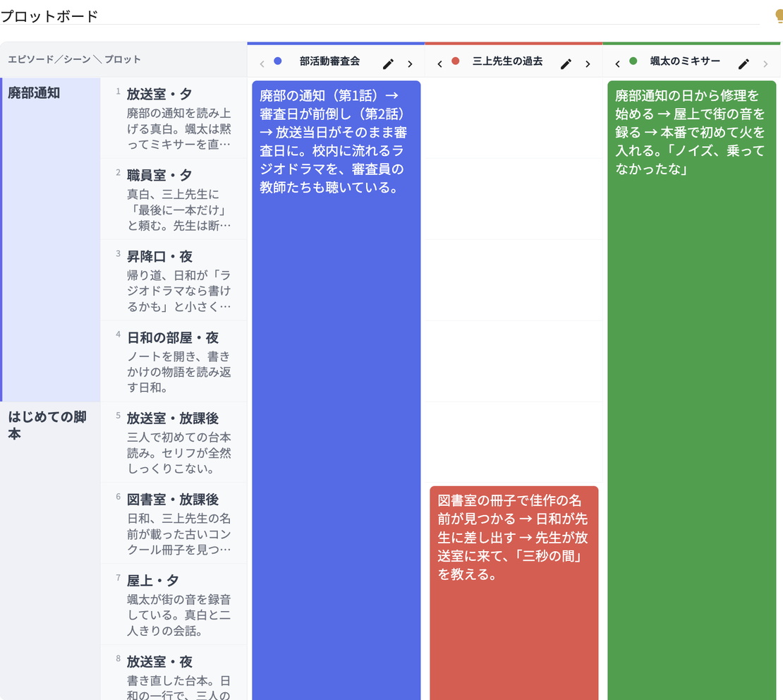The height and width of the screenshot is (700, 783).
Task: Move 部活動審査会 column right
Action: 410,64
